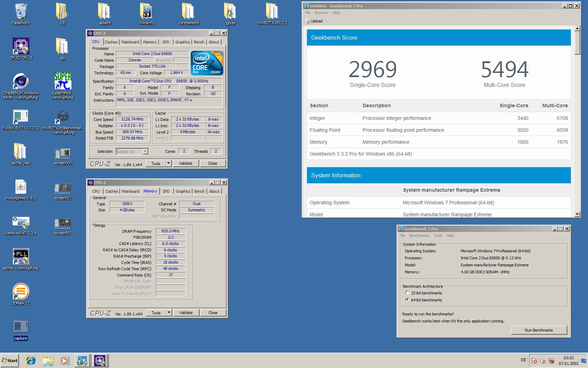Click Validate in top CPU-Z window
The width and height of the screenshot is (588, 368).
185,163
